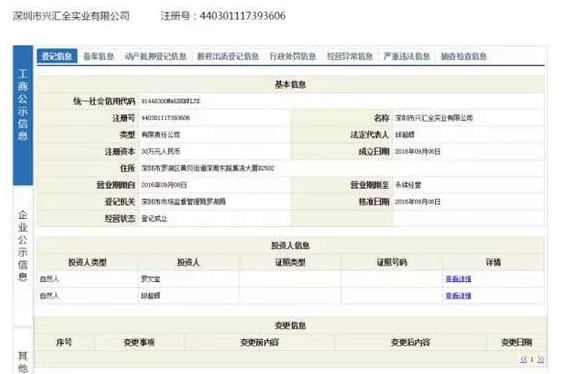Click the 类型 value 有限责任公司
Image resolution: width=567 pixels, height=374 pixels.
coord(161,135)
